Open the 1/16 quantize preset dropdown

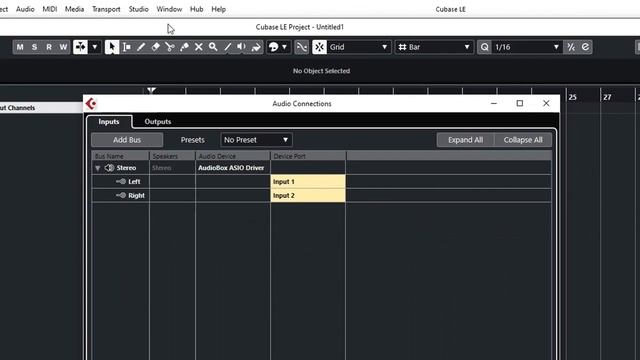(527, 47)
